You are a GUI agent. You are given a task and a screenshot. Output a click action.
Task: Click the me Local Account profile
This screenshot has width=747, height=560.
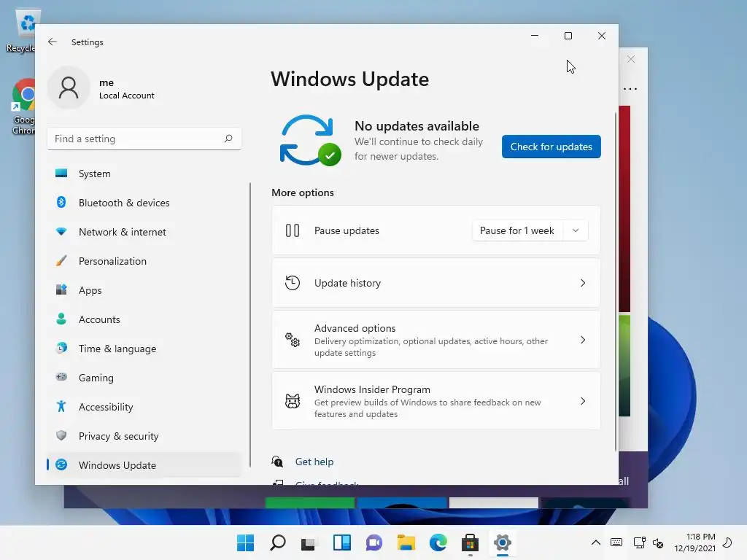(102, 88)
